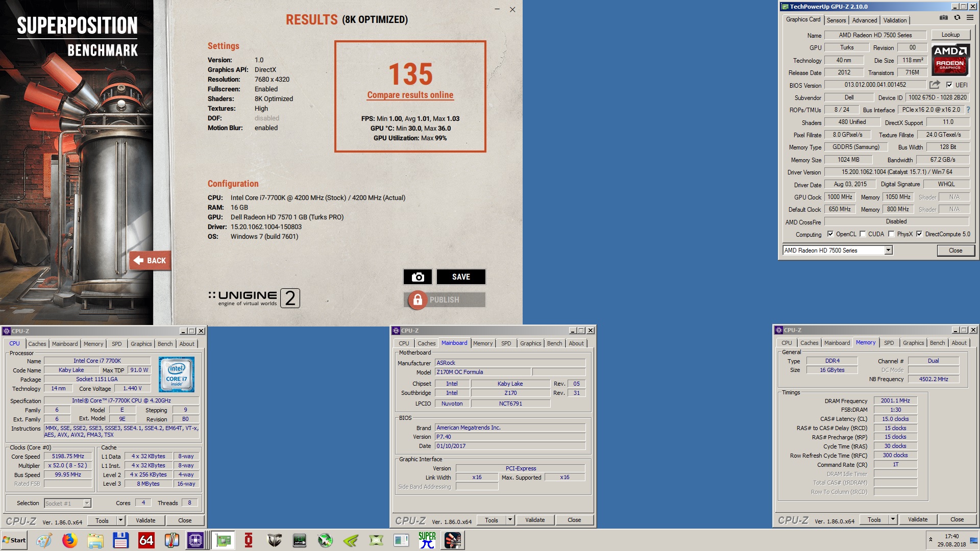This screenshot has width=980, height=551.
Task: Switch to Validation tab in GPU-Z
Action: tap(895, 20)
